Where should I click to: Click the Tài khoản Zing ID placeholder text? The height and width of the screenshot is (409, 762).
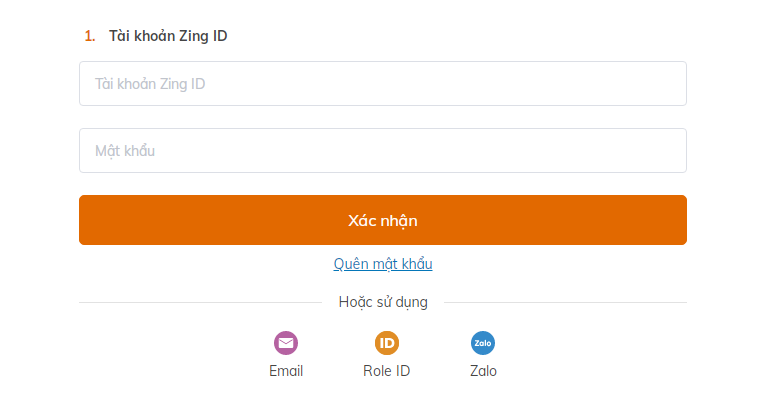[x=150, y=84]
